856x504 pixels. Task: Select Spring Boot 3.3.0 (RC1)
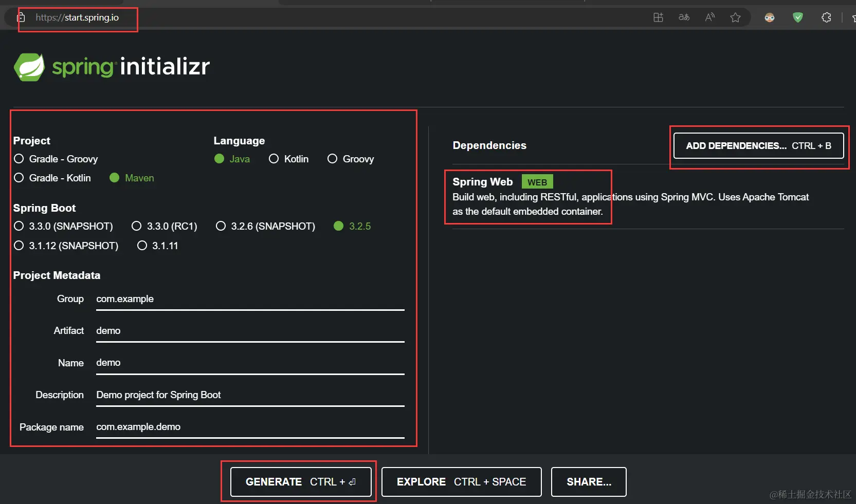pyautogui.click(x=165, y=226)
